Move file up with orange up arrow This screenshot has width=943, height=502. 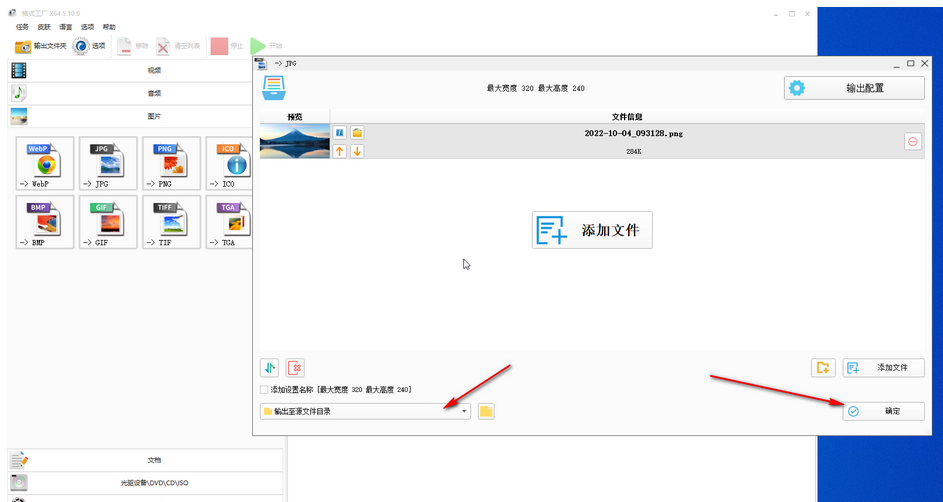click(x=340, y=151)
